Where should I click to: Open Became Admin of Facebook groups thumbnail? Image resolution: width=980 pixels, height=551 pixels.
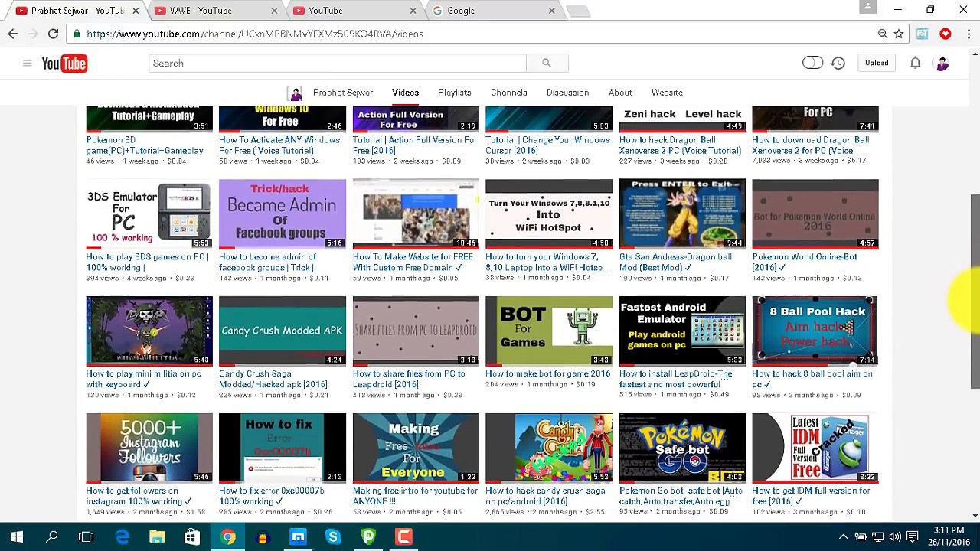click(x=283, y=214)
